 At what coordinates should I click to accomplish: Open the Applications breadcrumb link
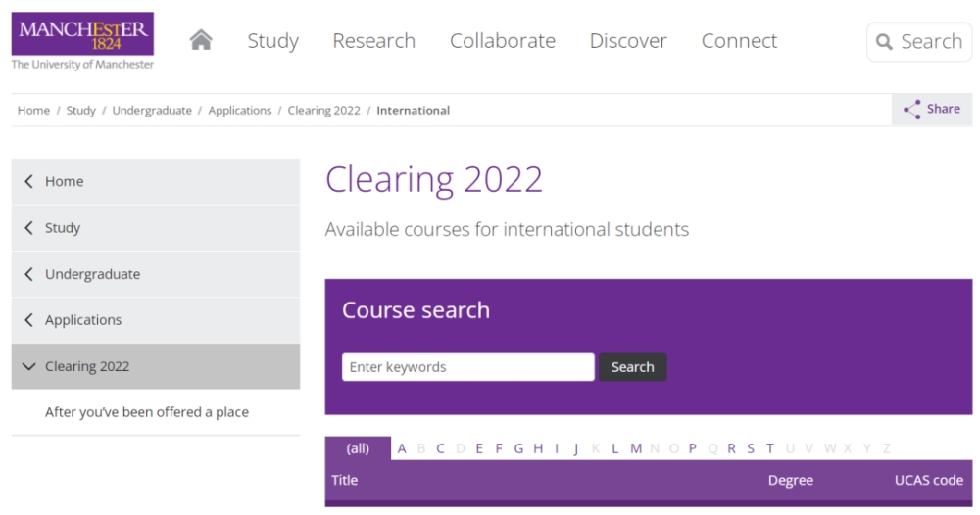point(240,111)
